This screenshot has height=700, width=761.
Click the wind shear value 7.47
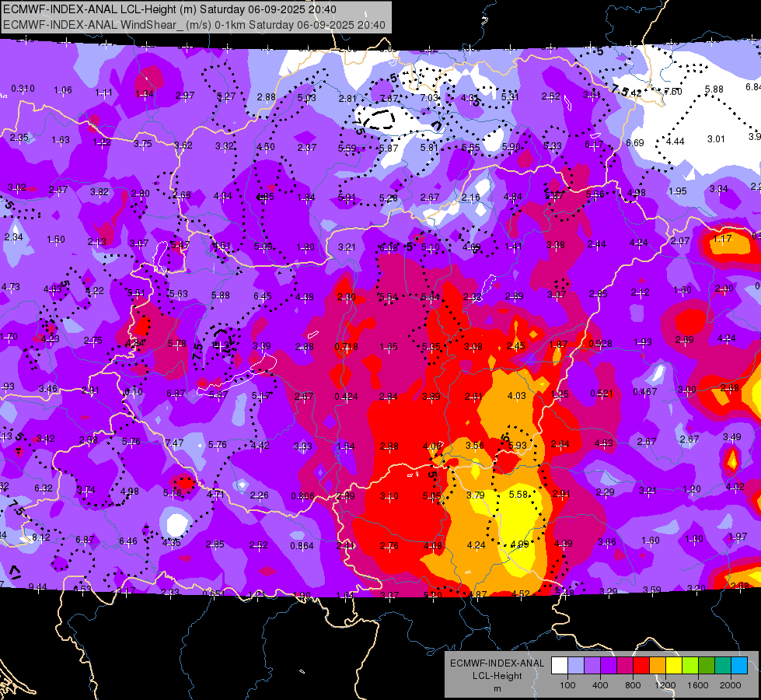click(174, 443)
